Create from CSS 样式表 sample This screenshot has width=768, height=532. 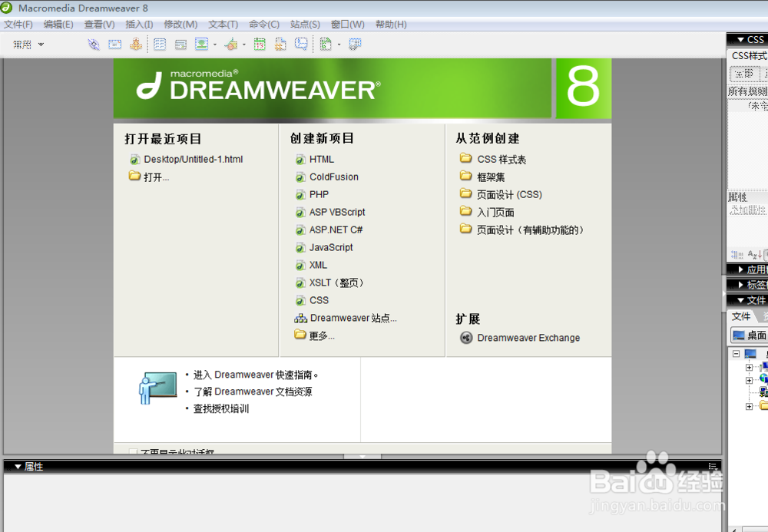502,160
